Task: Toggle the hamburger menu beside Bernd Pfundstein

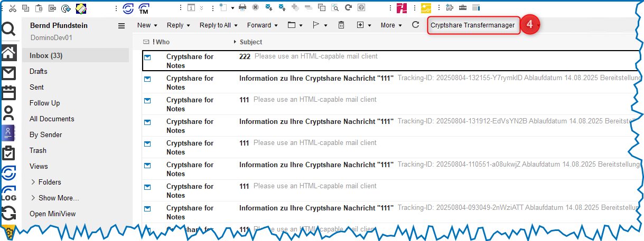Action: pyautogui.click(x=122, y=26)
